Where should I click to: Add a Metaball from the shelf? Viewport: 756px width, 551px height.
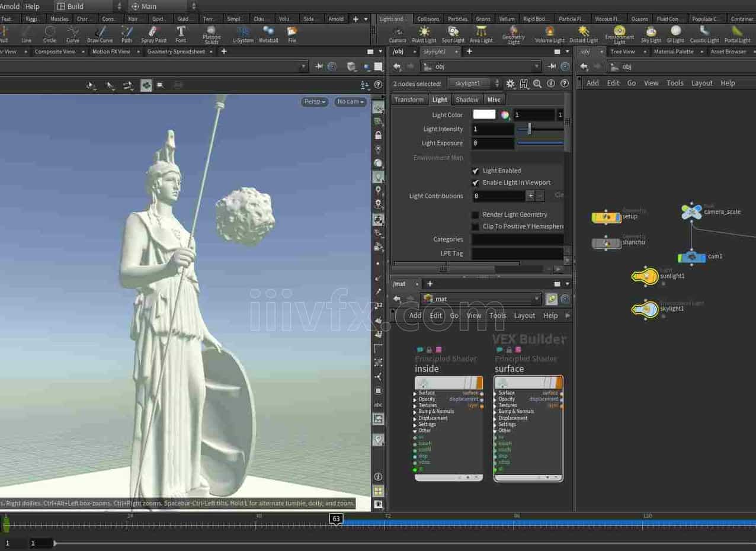tap(268, 34)
